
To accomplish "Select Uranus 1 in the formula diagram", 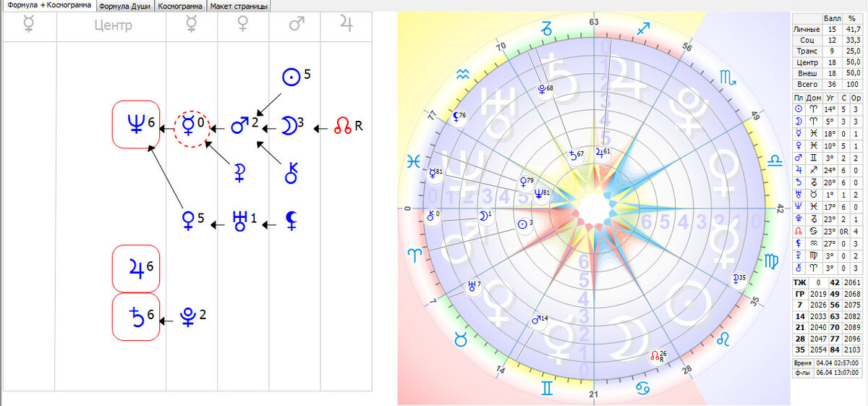I will click(243, 220).
